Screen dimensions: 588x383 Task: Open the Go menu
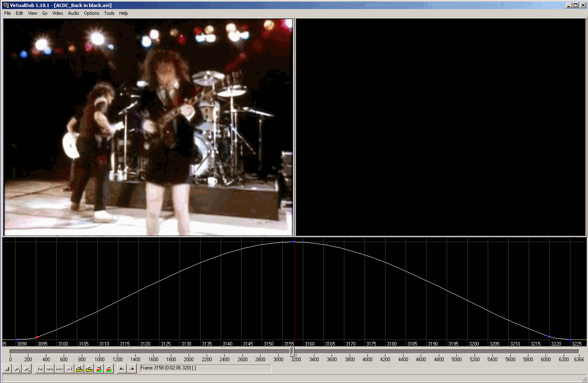tap(45, 13)
